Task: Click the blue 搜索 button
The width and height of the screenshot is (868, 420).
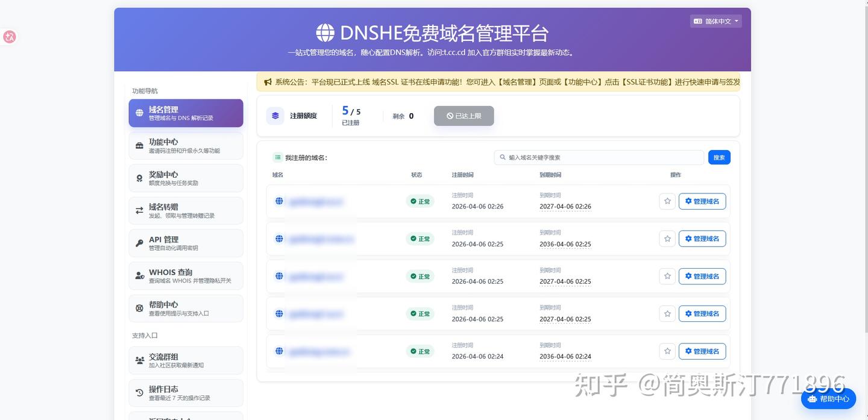Action: 719,157
